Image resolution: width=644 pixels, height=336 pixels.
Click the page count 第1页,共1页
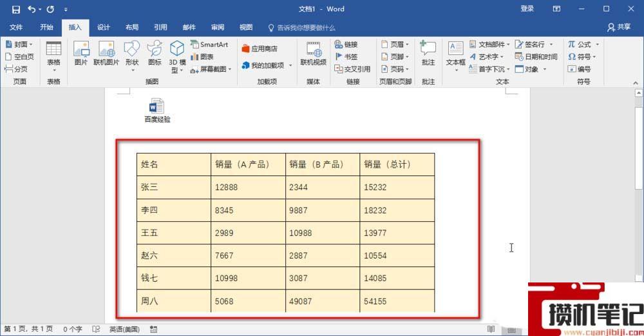(x=28, y=329)
